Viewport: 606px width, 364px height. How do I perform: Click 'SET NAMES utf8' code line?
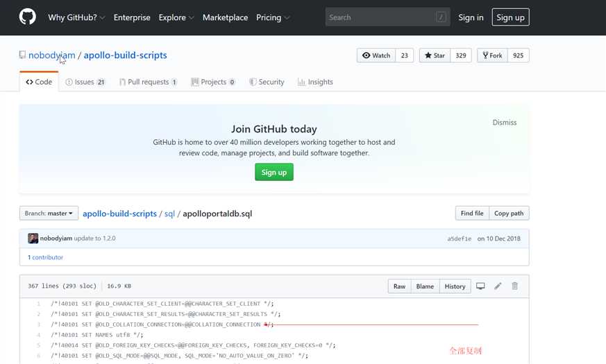[x=97, y=335]
